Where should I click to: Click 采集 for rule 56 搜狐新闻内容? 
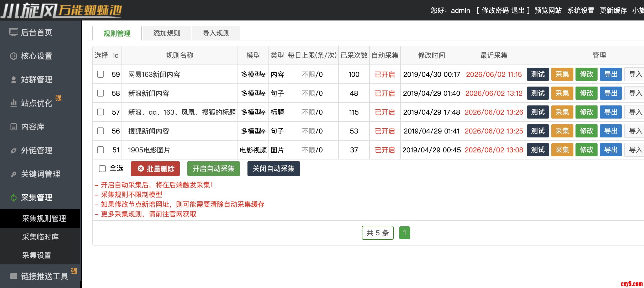[562, 131]
